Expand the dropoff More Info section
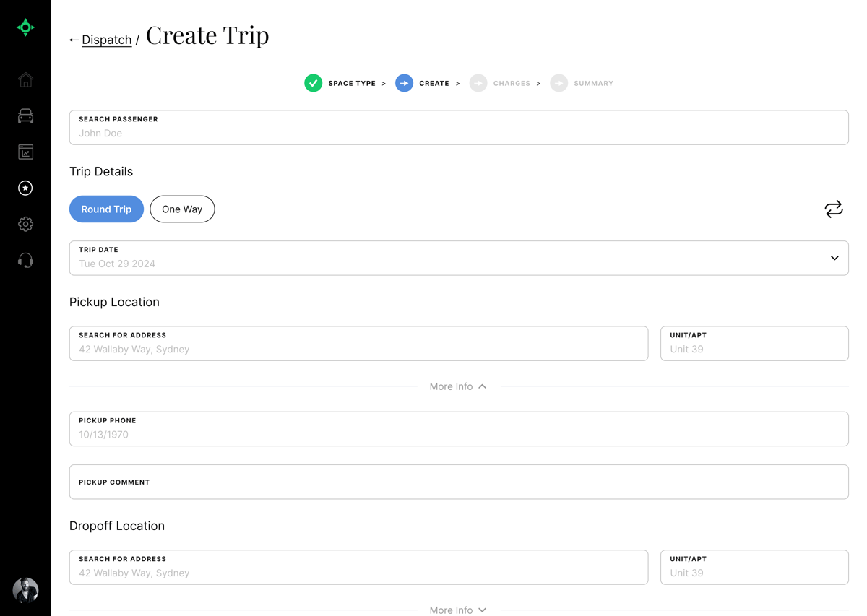 (x=458, y=610)
